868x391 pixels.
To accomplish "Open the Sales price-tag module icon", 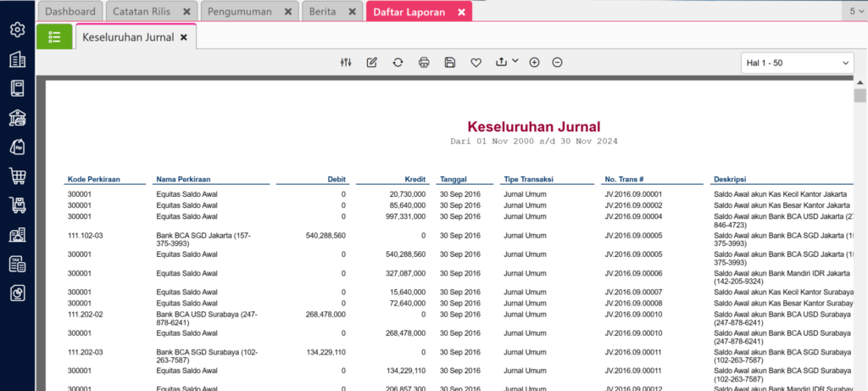I will (x=18, y=147).
